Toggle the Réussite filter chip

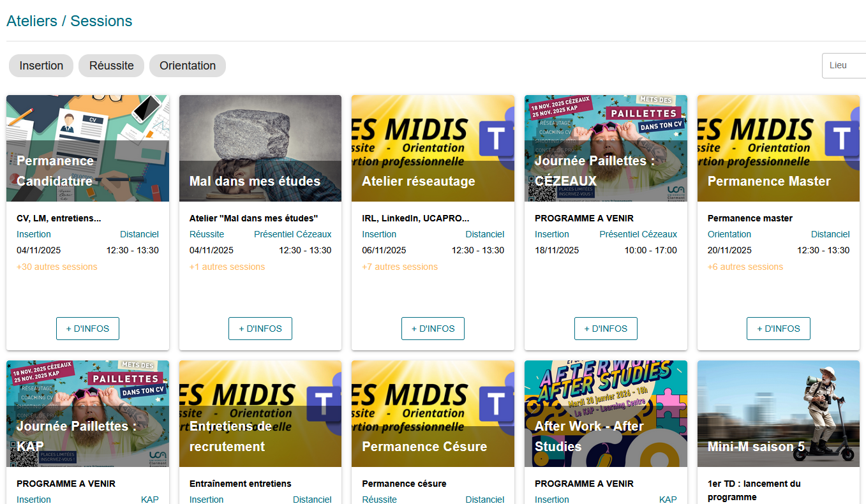pos(112,66)
